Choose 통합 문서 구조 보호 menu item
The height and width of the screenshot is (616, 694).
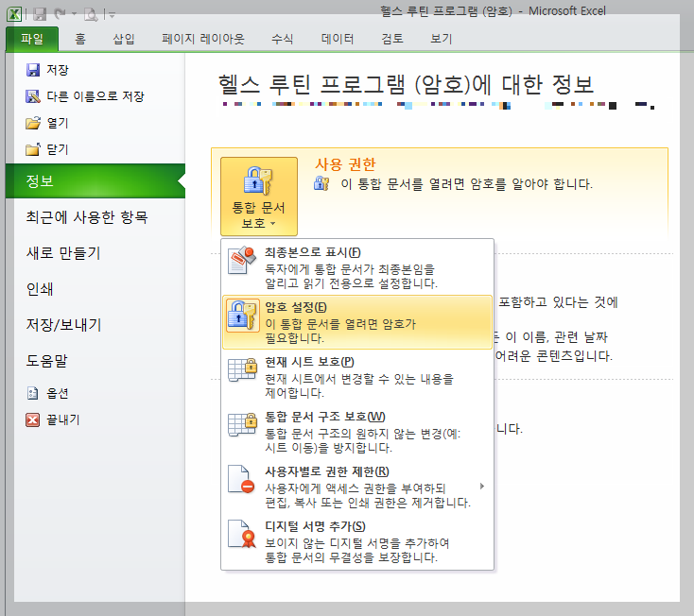[x=357, y=432]
